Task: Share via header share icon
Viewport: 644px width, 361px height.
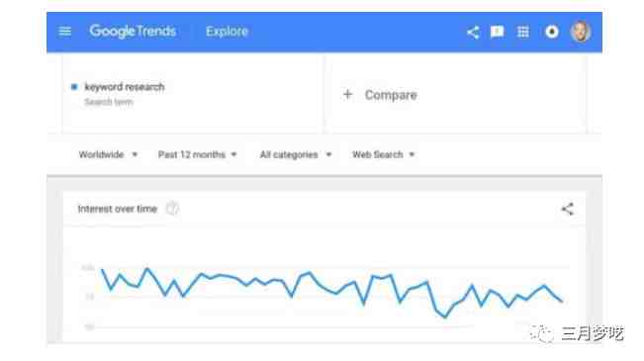Action: tap(473, 32)
